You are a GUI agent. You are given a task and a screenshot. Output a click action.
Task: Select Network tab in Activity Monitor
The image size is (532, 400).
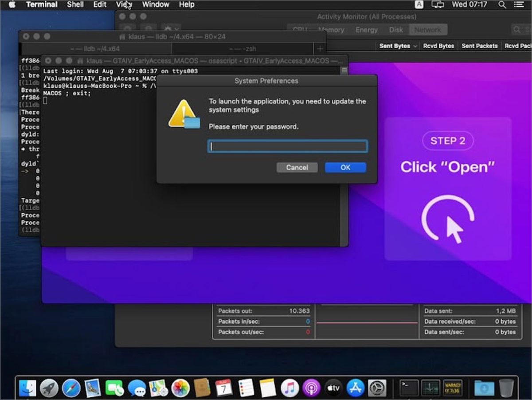[x=428, y=30]
